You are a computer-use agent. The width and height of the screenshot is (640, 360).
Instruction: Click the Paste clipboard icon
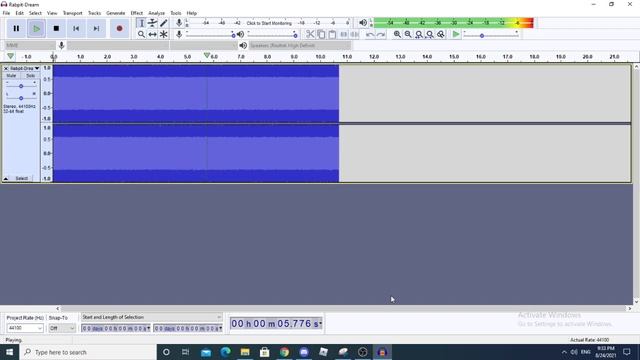pyautogui.click(x=332, y=34)
